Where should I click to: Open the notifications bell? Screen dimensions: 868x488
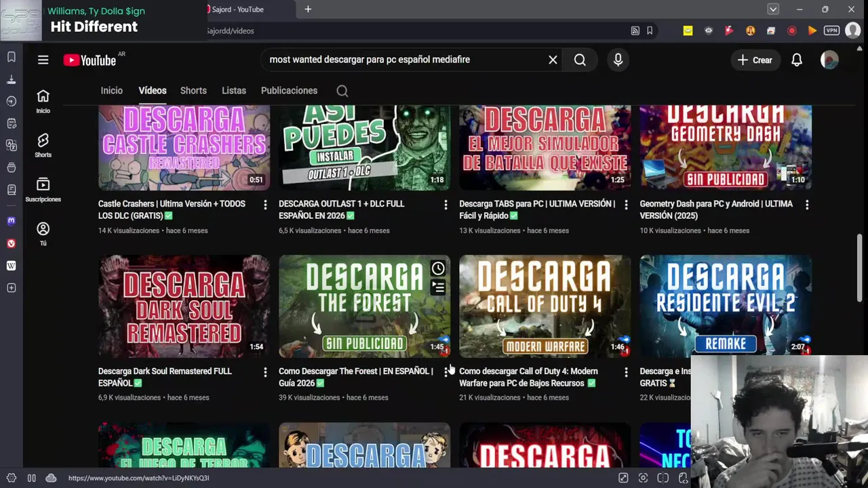click(x=797, y=60)
